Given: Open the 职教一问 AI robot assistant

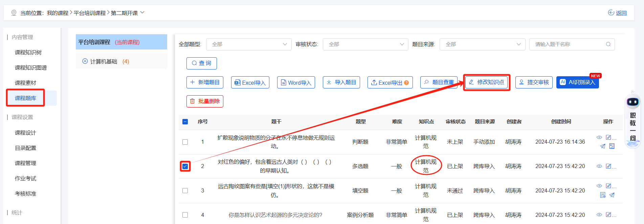Looking at the screenshot, I should click(x=632, y=102).
